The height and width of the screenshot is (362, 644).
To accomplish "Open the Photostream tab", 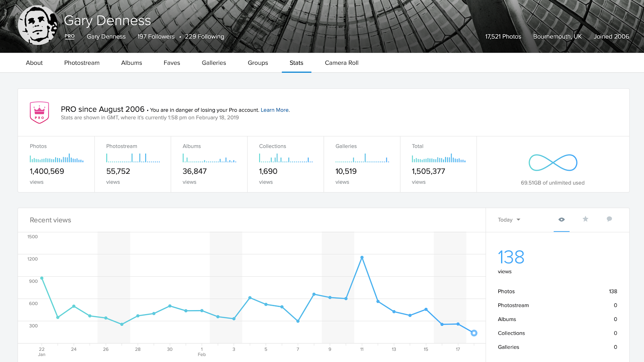I will coord(82,63).
